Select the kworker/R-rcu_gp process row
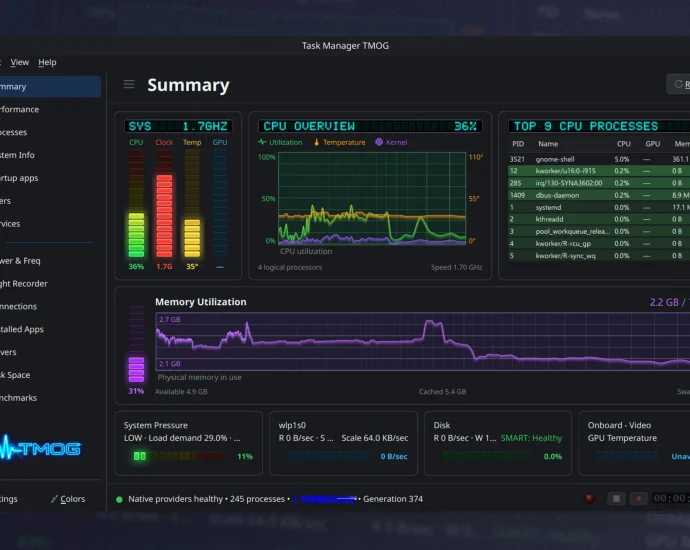Screen dimensions: 690x550 click(x=599, y=243)
